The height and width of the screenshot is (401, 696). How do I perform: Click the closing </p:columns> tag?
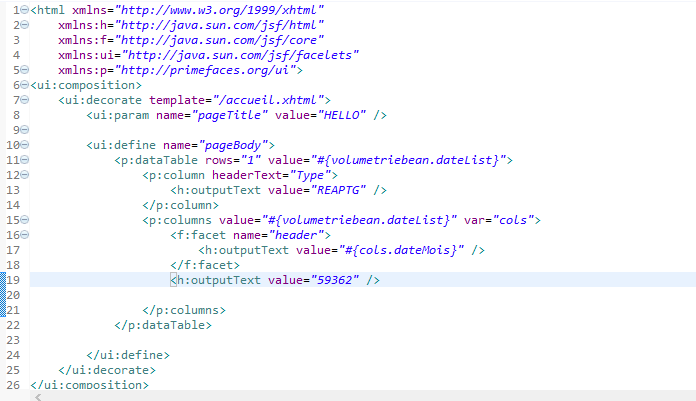click(x=184, y=310)
